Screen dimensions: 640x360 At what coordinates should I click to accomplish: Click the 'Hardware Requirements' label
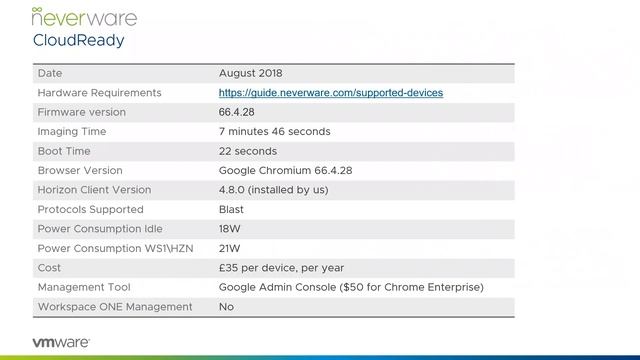coord(99,93)
